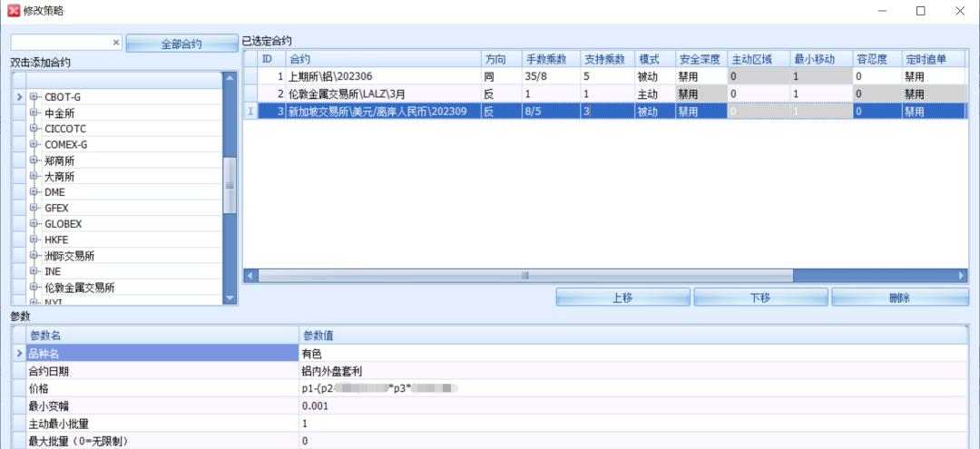Click the 35/8 lot multiplier cell
980x449 pixels.
[x=551, y=77]
